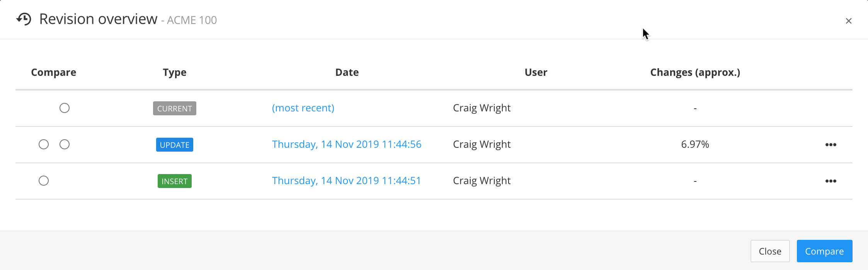The height and width of the screenshot is (270, 868).
Task: Click the Changes (approx.) column header
Action: point(695,72)
